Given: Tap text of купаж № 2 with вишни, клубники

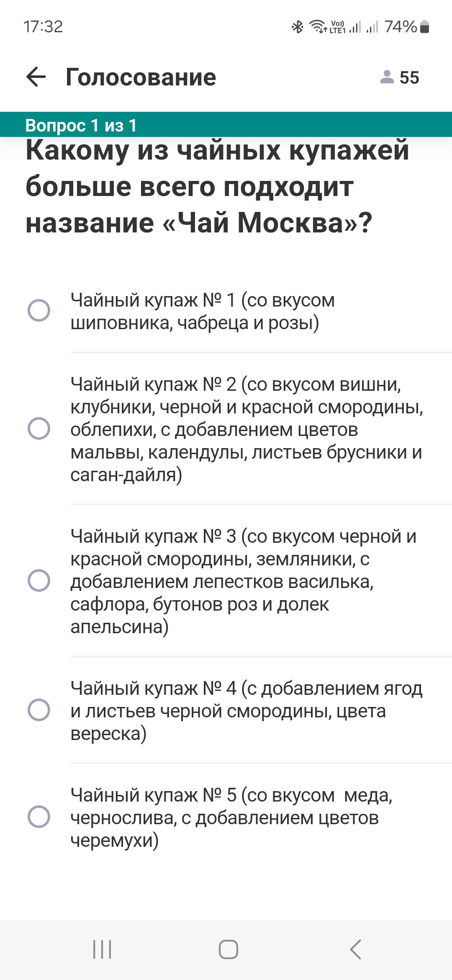Looking at the screenshot, I should (x=247, y=429).
